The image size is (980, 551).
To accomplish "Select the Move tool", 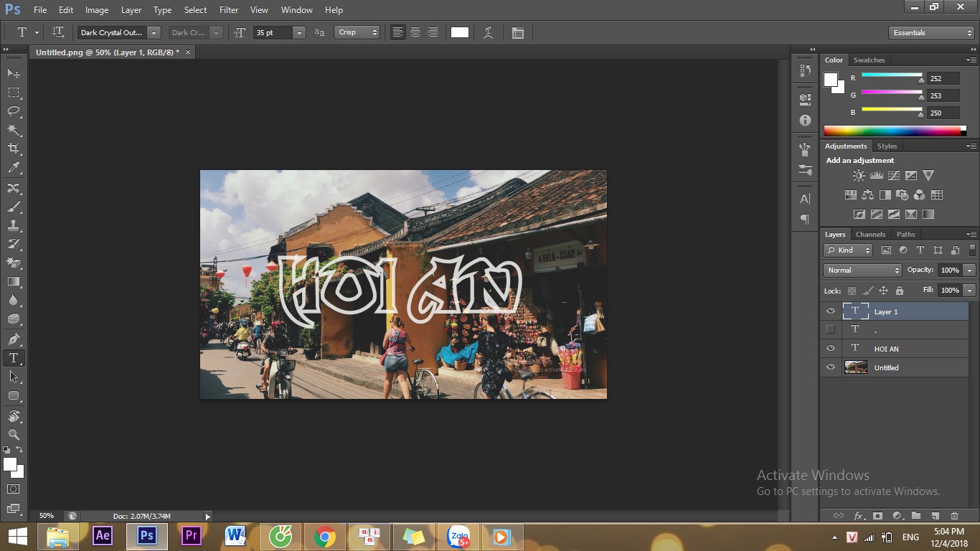I will [x=14, y=73].
